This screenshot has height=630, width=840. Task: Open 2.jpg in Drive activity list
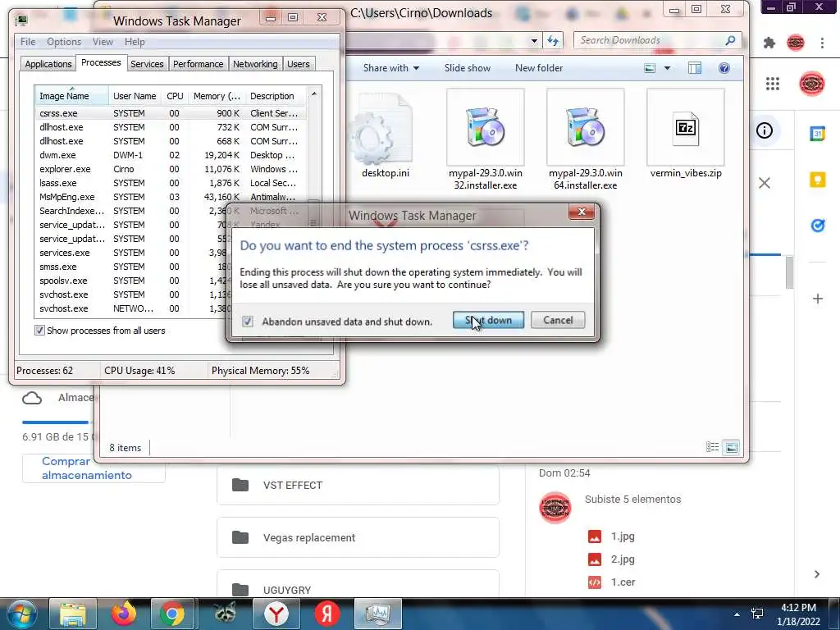[611, 559]
